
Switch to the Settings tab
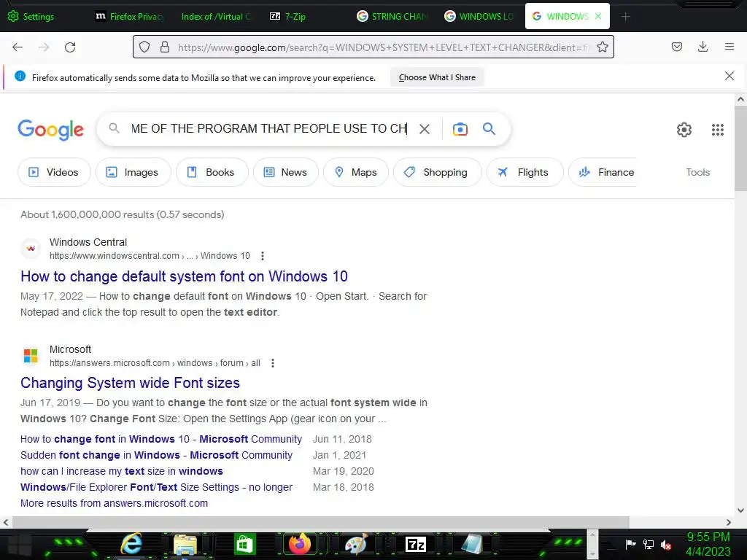pos(31,16)
